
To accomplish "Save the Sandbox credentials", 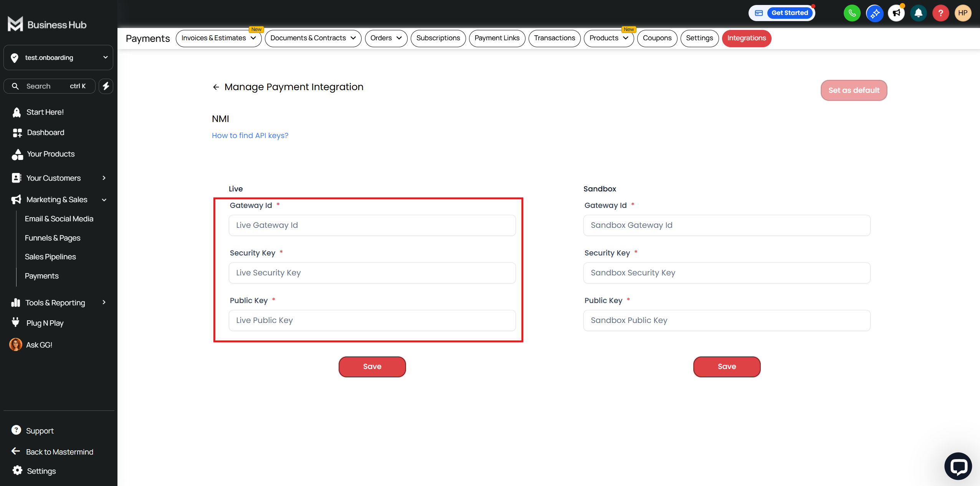I will tap(727, 367).
